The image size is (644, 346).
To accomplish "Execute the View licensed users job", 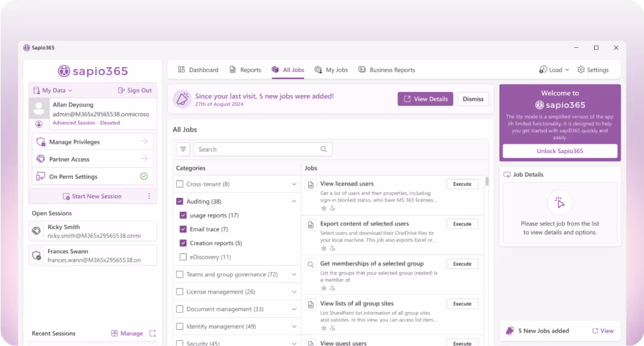I will 462,184.
